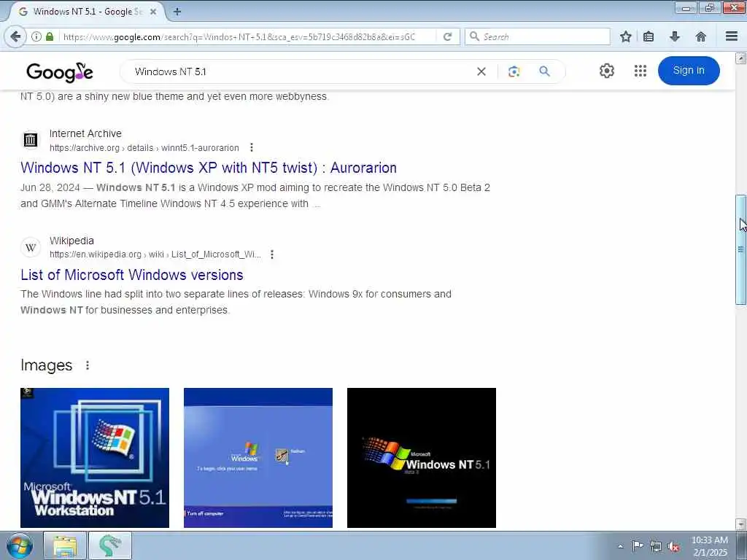This screenshot has height=560, width=747.
Task: Search by image with the Google Lens icon
Action: coord(514,71)
